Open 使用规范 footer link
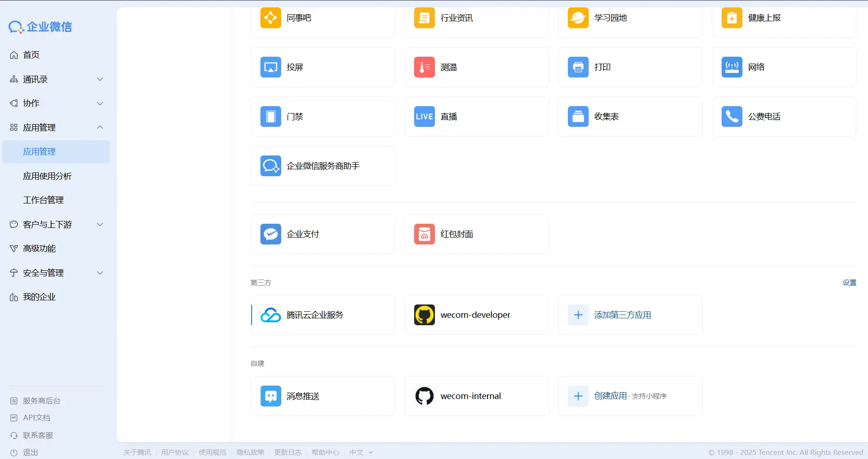The width and height of the screenshot is (868, 459). pyautogui.click(x=212, y=453)
